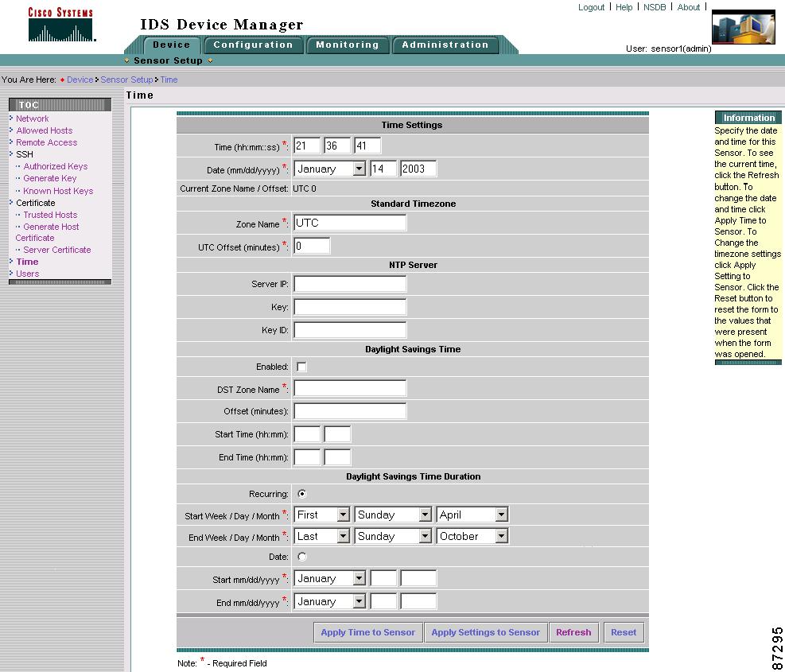Click the day field showing 14
This screenshot has height=672, width=785.
(383, 169)
